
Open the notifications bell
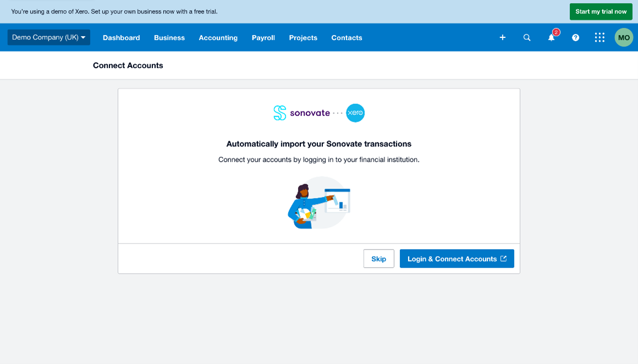pos(551,37)
